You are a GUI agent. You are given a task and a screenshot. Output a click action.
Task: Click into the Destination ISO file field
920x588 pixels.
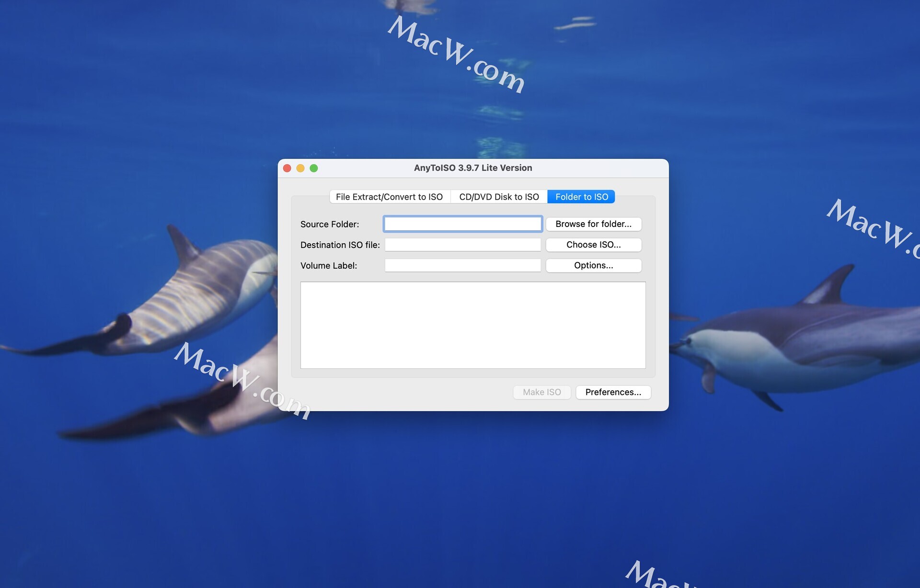pyautogui.click(x=463, y=245)
